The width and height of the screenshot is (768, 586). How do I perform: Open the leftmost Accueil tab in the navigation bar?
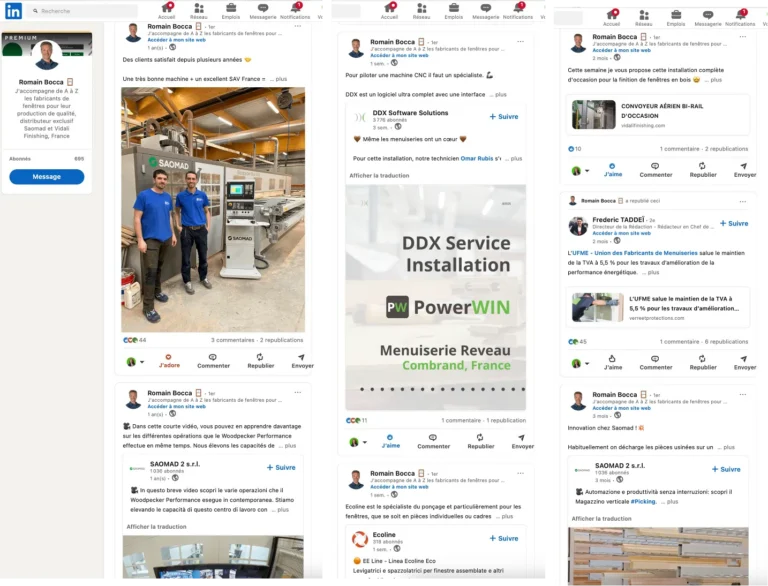pyautogui.click(x=167, y=11)
